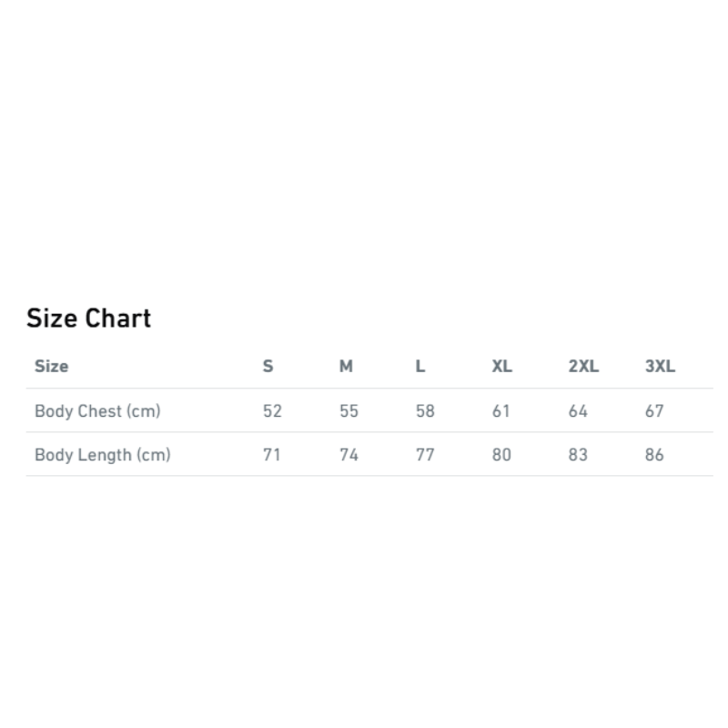Click the S size column header
Image resolution: width=728 pixels, height=728 pixels.
click(x=268, y=367)
